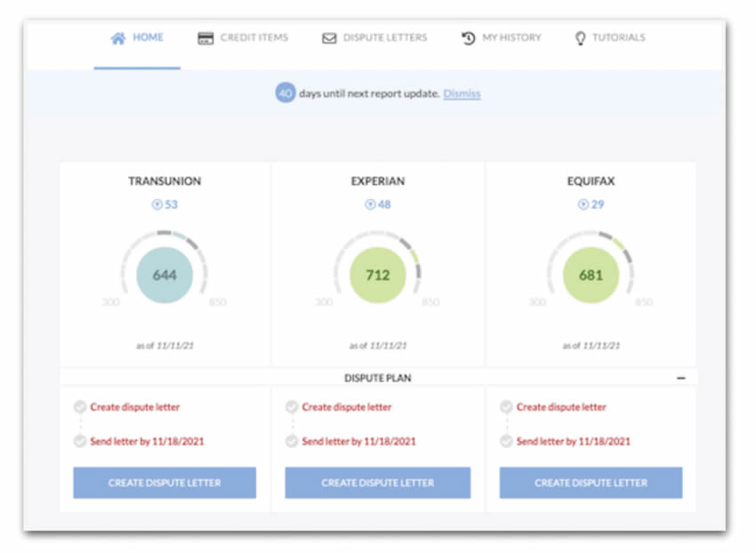Screen dimensions: 756x553
Task: Click the TransUnion 644 score circle
Action: point(165,276)
